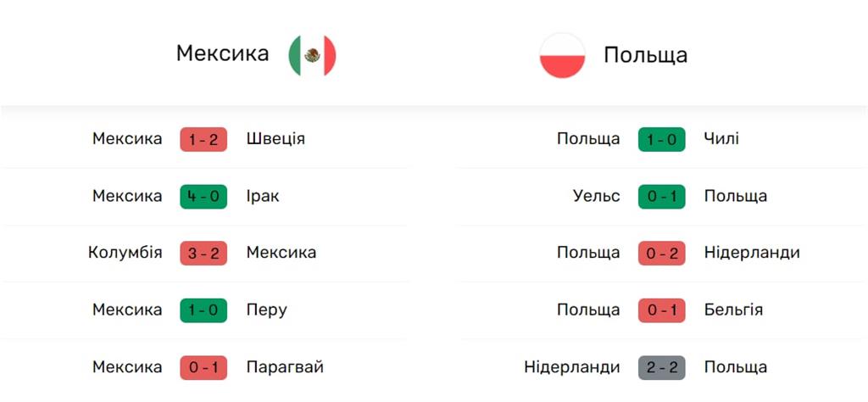Open the Польща team heading
The width and height of the screenshot is (868, 402).
tap(645, 56)
